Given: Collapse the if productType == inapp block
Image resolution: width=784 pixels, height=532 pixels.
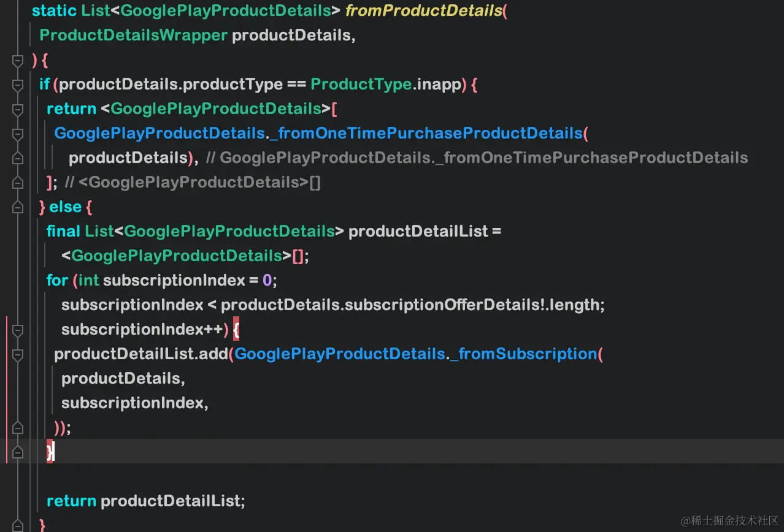Looking at the screenshot, I should [17, 85].
